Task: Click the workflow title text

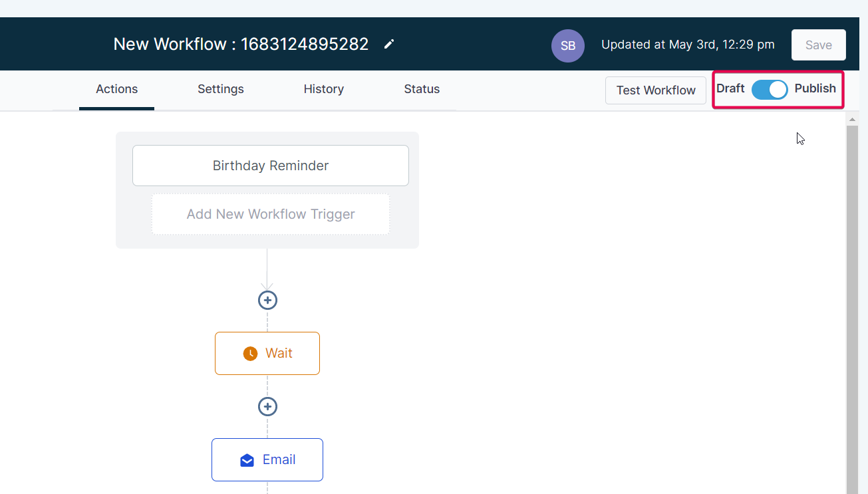Action: coord(241,43)
